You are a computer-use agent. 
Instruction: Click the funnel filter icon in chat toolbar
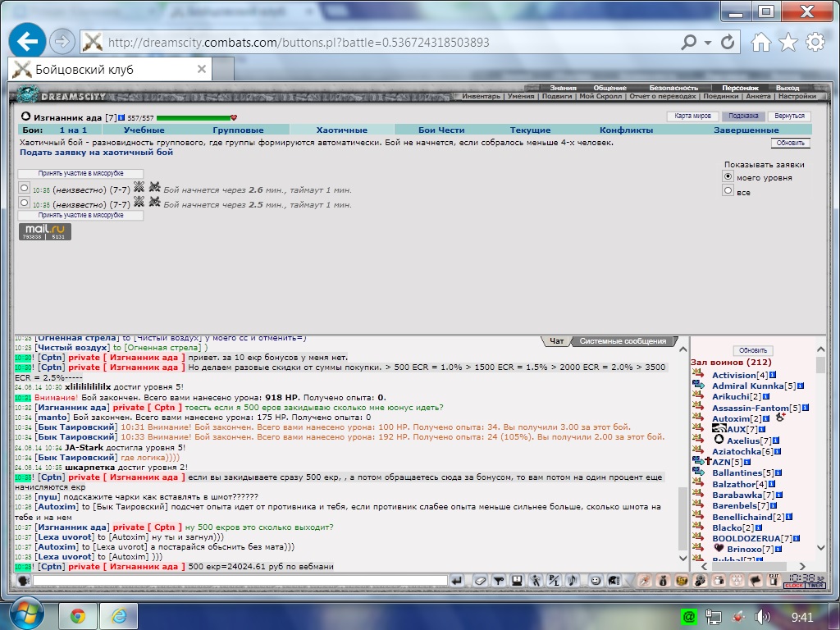(x=499, y=581)
